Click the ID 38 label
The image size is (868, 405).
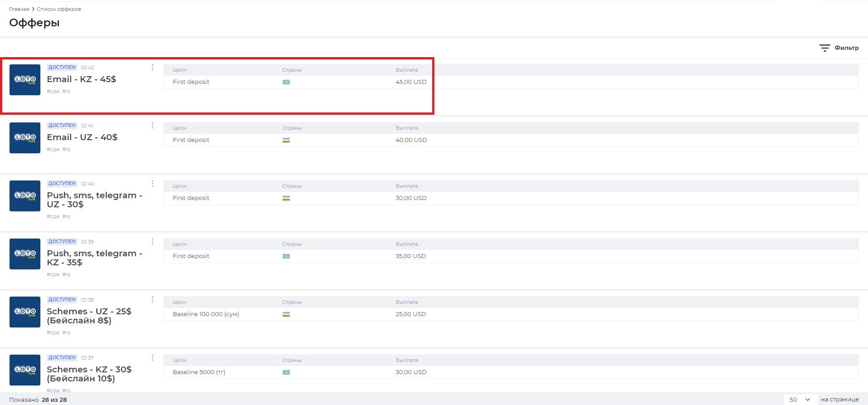point(88,300)
